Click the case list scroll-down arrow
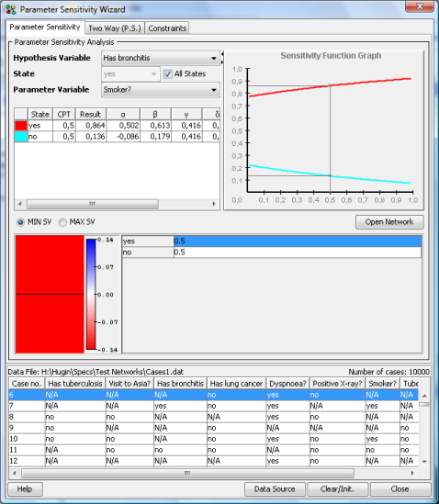This screenshot has height=504, width=439. (424, 462)
